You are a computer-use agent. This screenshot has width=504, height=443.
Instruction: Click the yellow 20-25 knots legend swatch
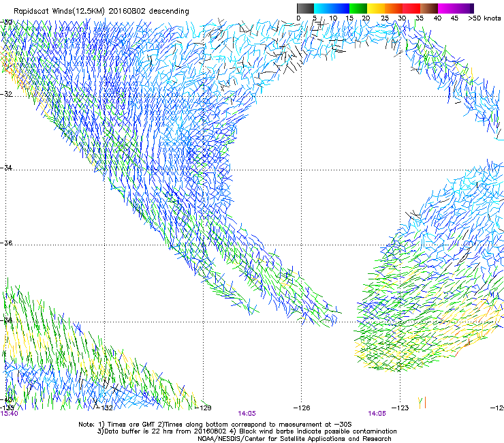(x=376, y=8)
